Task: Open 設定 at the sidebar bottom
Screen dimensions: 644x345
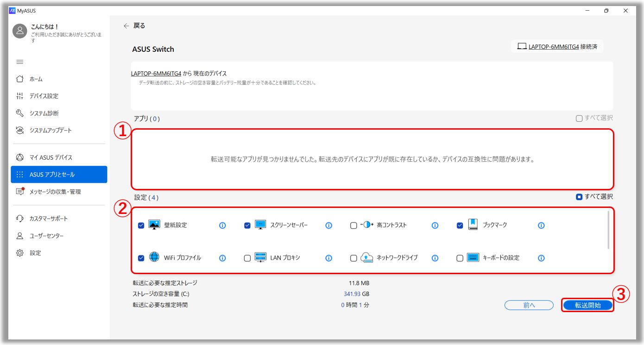Action: pos(29,253)
